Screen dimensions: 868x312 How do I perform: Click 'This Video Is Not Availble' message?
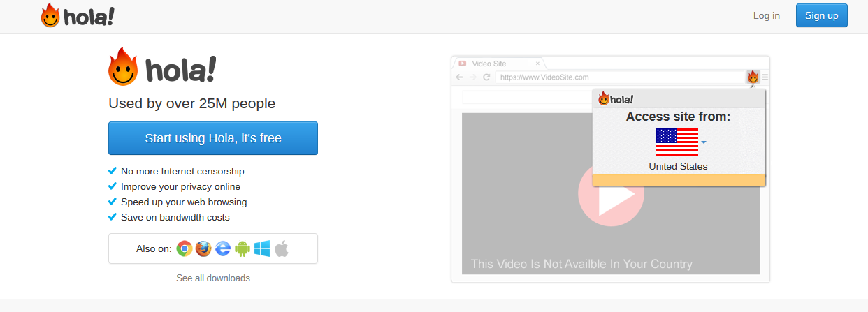581,264
